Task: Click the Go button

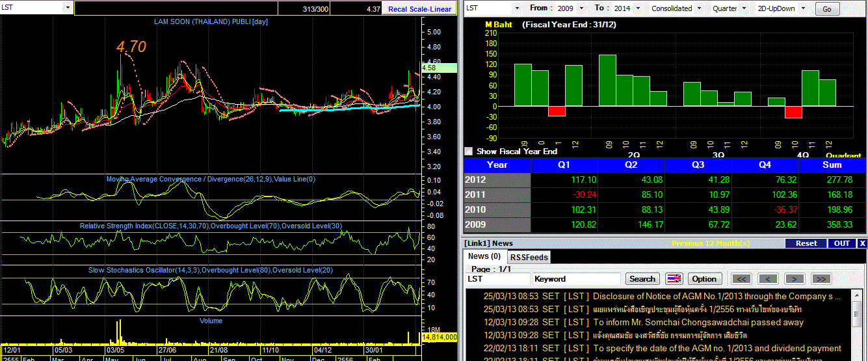Action: point(827,9)
